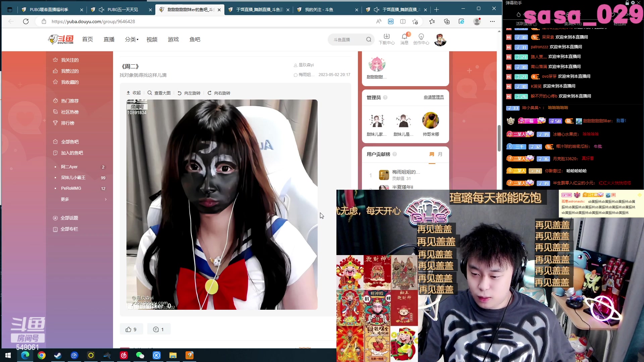Viewport: 644px width, 362px height.
Task: Switch contribution ranking to 月 tab
Action: [x=440, y=154]
